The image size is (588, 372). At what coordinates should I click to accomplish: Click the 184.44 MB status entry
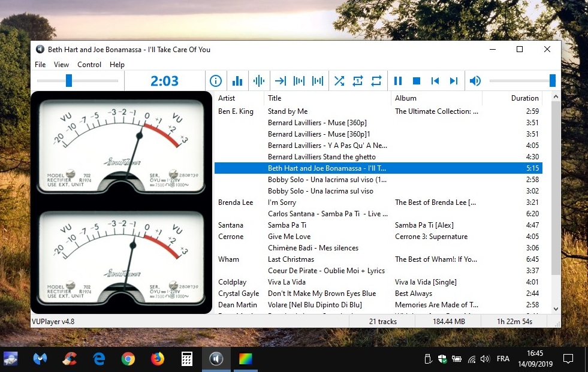click(x=449, y=322)
